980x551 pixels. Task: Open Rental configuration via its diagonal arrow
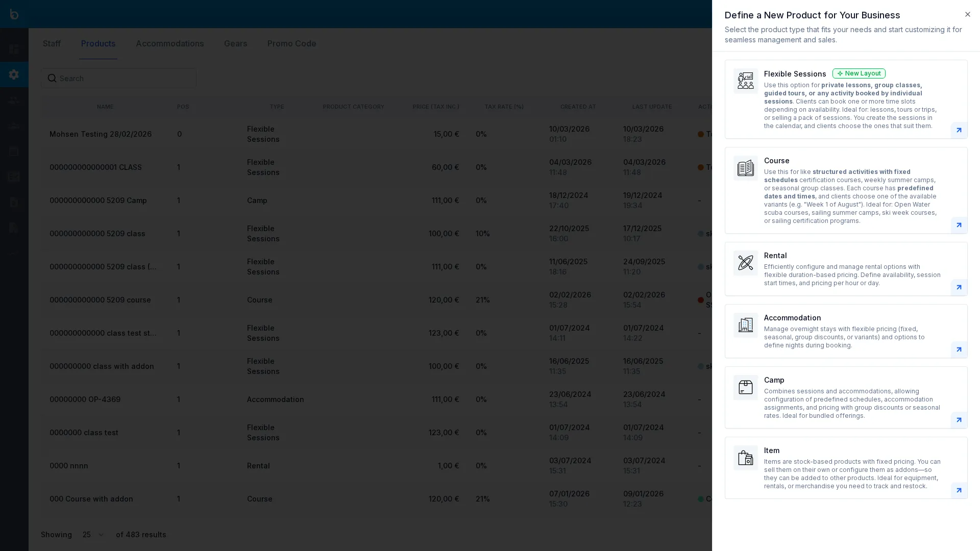[959, 287]
